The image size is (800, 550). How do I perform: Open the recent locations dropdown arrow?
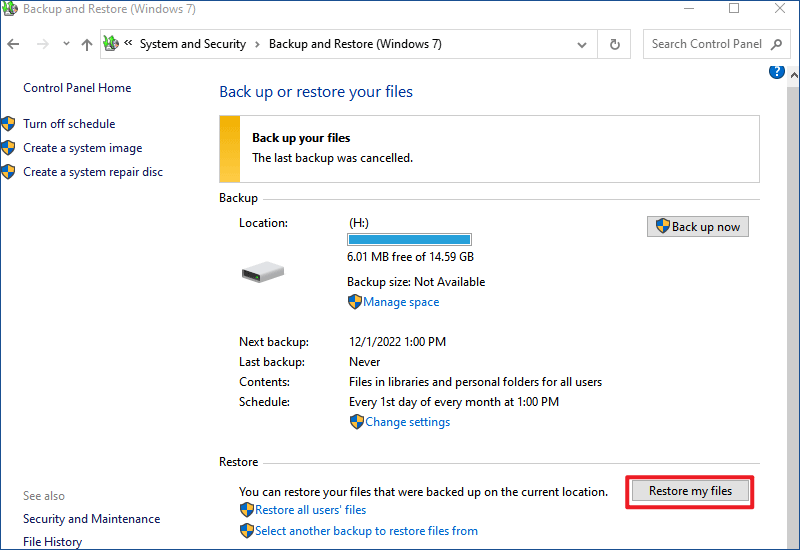(x=66, y=44)
